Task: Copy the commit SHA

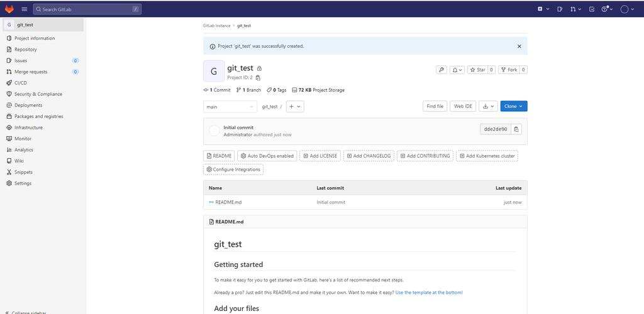Action: click(x=517, y=129)
